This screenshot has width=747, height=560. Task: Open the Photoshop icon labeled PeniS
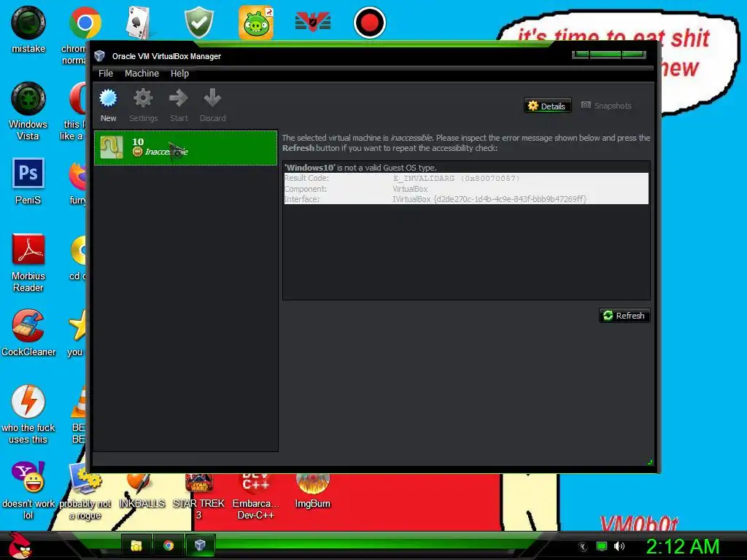[x=28, y=181]
